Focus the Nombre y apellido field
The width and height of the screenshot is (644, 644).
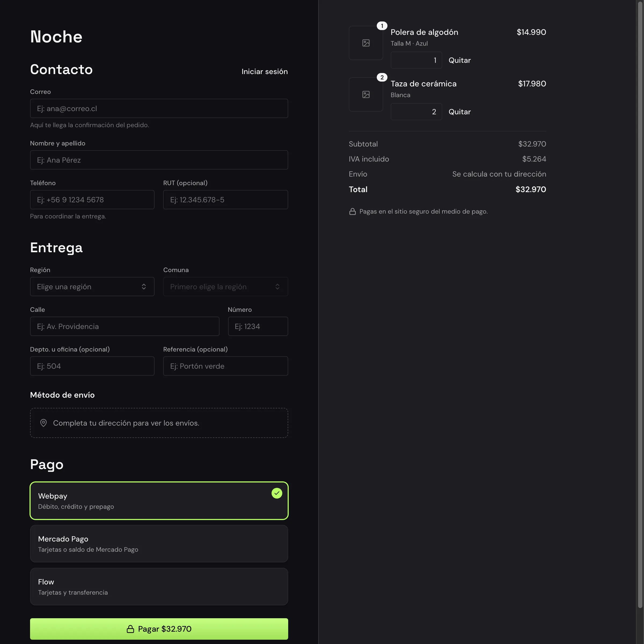pyautogui.click(x=159, y=160)
